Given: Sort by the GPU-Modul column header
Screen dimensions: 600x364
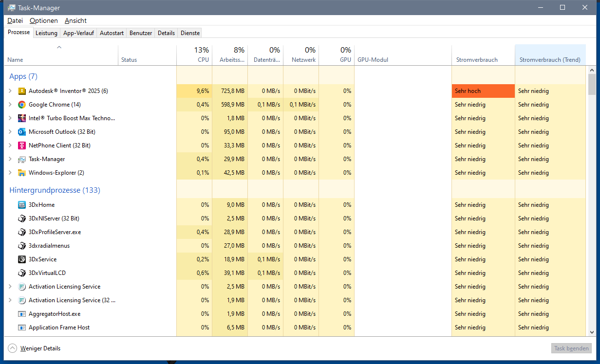Looking at the screenshot, I should click(x=403, y=55).
